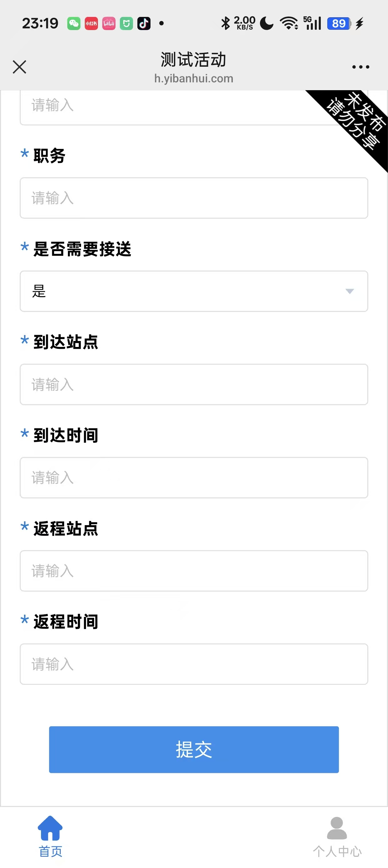Screen dimensions: 388x868
Task: Tap the Xiaohongshu notification icon
Action: tap(91, 23)
